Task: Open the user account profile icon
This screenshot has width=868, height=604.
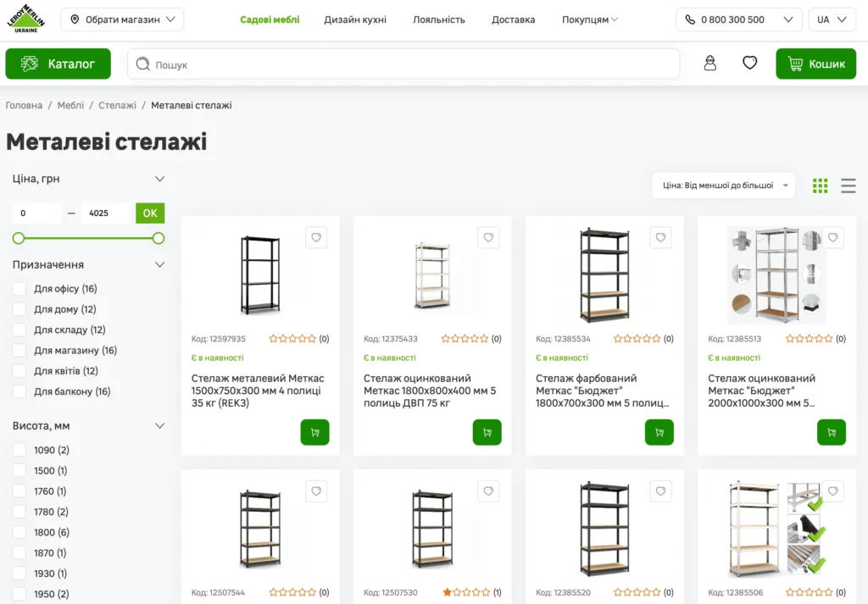Action: (x=710, y=64)
